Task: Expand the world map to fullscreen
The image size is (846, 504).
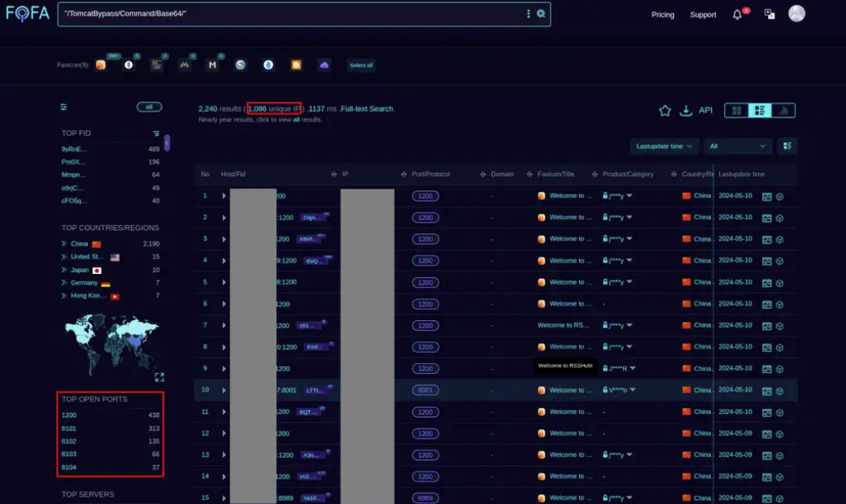Action: tap(159, 377)
